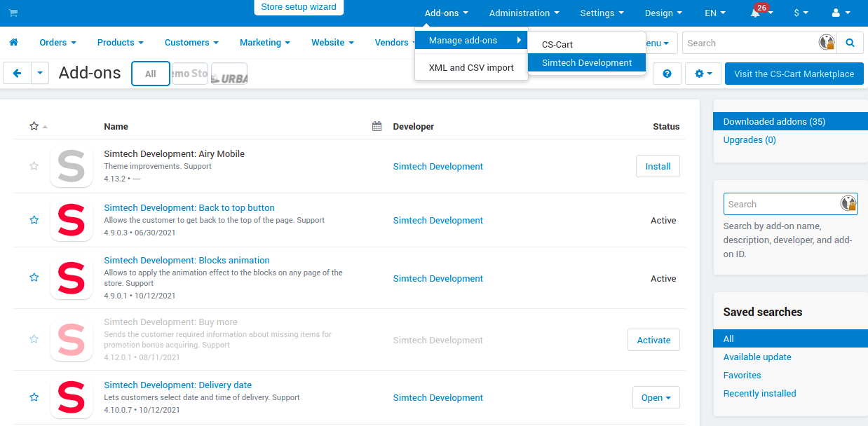The image size is (868, 426).
Task: Click the calendar icon column header
Action: [377, 127]
